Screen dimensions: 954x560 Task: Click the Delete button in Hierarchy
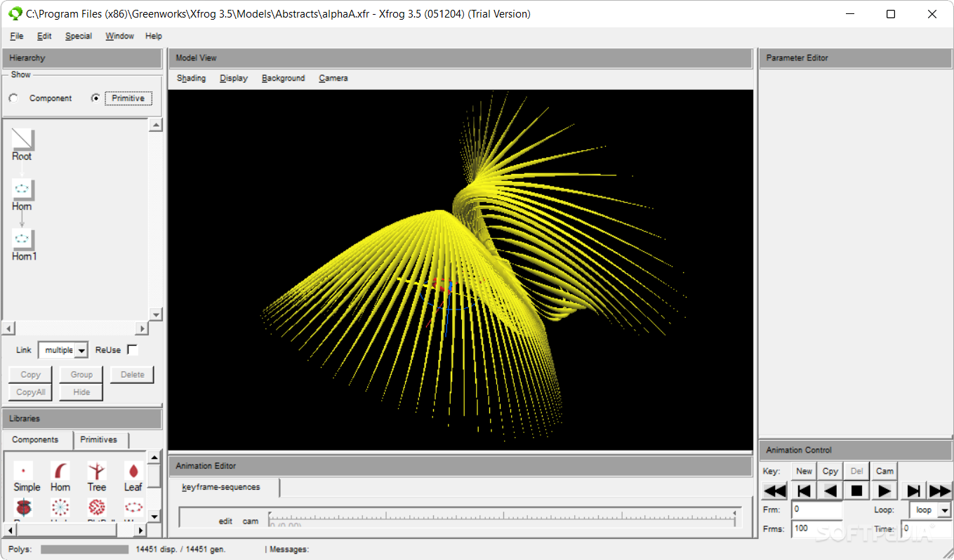pyautogui.click(x=133, y=375)
